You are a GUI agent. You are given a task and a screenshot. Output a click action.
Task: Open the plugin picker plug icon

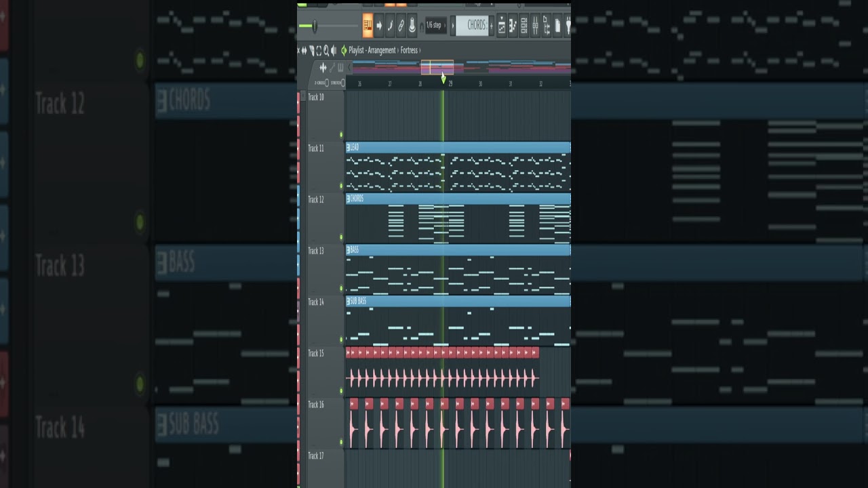pos(568,26)
